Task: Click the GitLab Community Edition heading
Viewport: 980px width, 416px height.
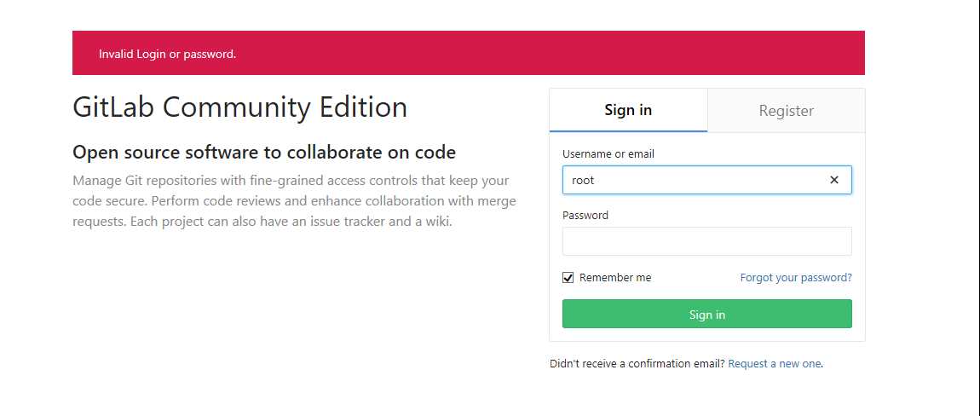Action: tap(239, 108)
